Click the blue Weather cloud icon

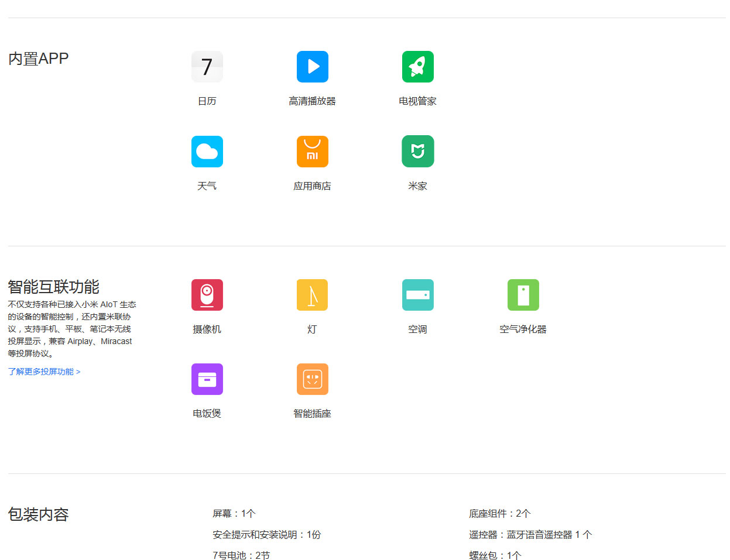click(x=207, y=152)
